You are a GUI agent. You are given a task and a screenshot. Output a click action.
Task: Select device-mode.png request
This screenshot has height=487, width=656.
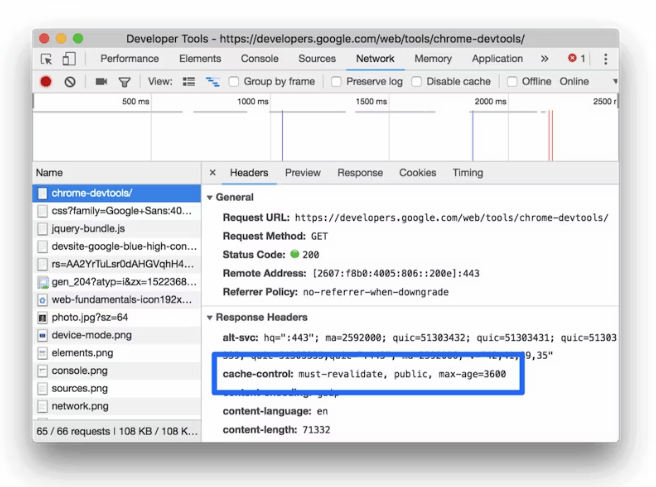click(117, 335)
